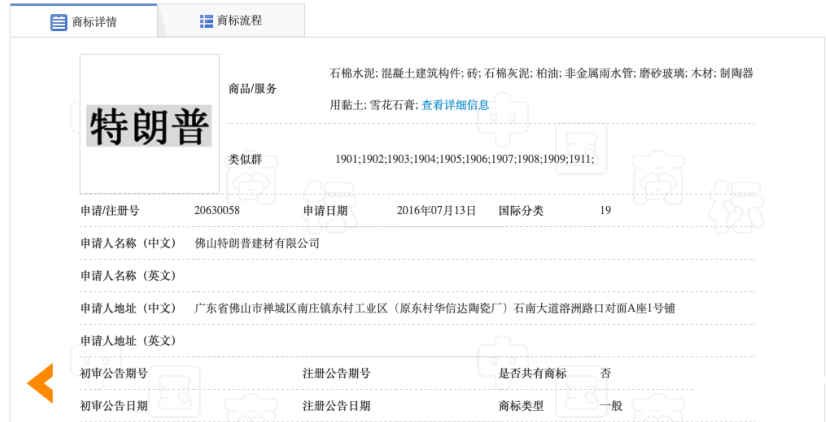Click the 商品/服务 label
The height and width of the screenshot is (422, 826).
(x=253, y=89)
